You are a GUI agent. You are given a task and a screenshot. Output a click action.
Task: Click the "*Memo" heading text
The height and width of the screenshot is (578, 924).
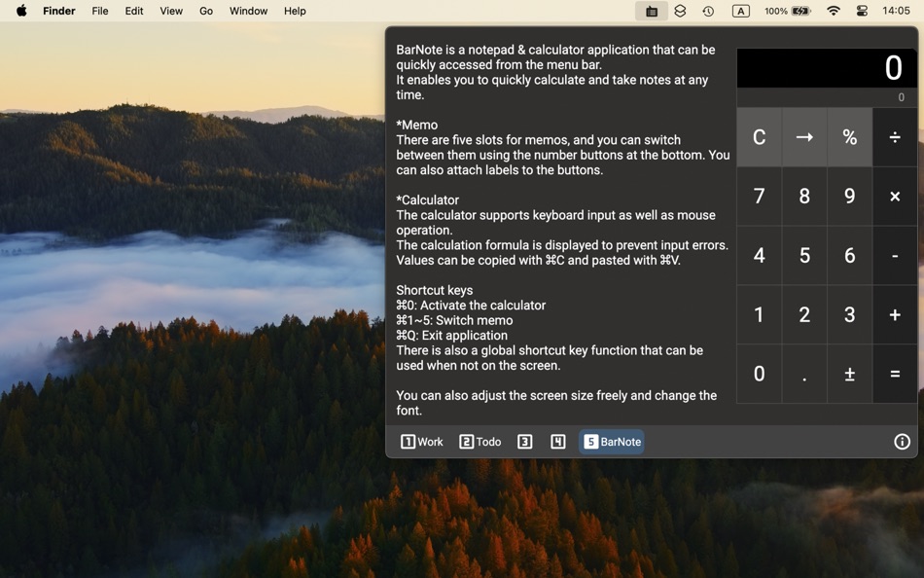tap(416, 125)
